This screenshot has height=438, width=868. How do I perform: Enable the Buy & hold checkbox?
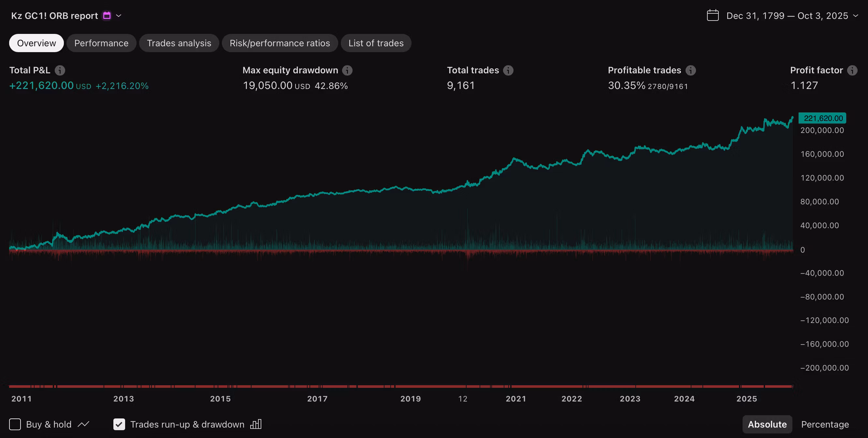coord(15,424)
